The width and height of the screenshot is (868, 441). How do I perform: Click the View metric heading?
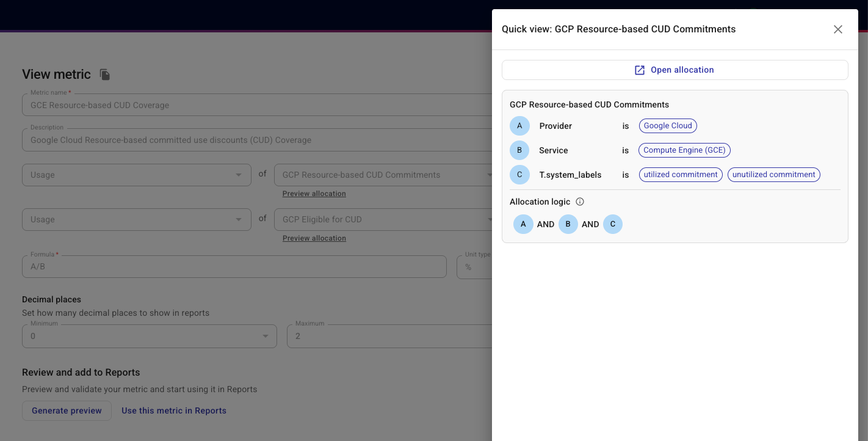56,75
